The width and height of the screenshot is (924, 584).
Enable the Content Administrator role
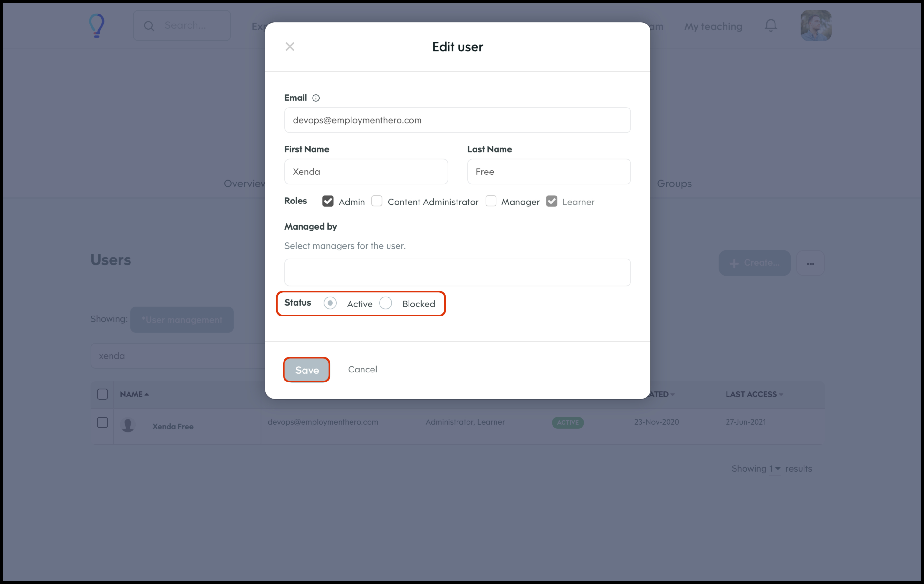pos(377,201)
